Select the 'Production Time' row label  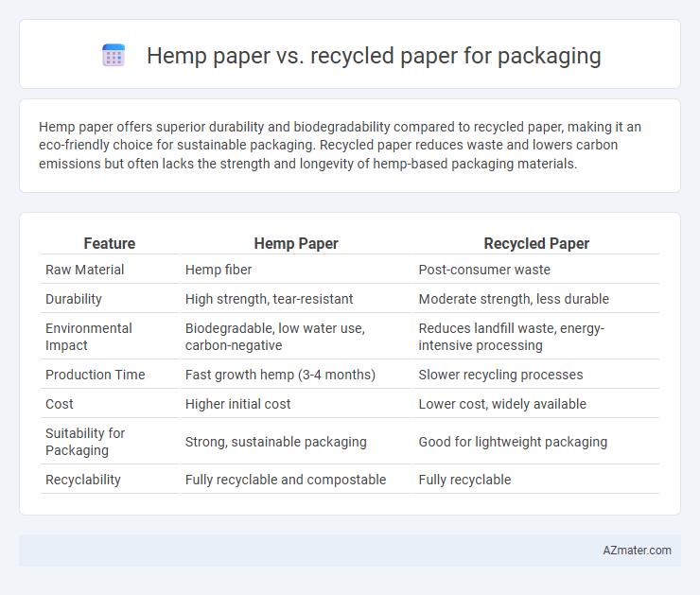tap(96, 375)
